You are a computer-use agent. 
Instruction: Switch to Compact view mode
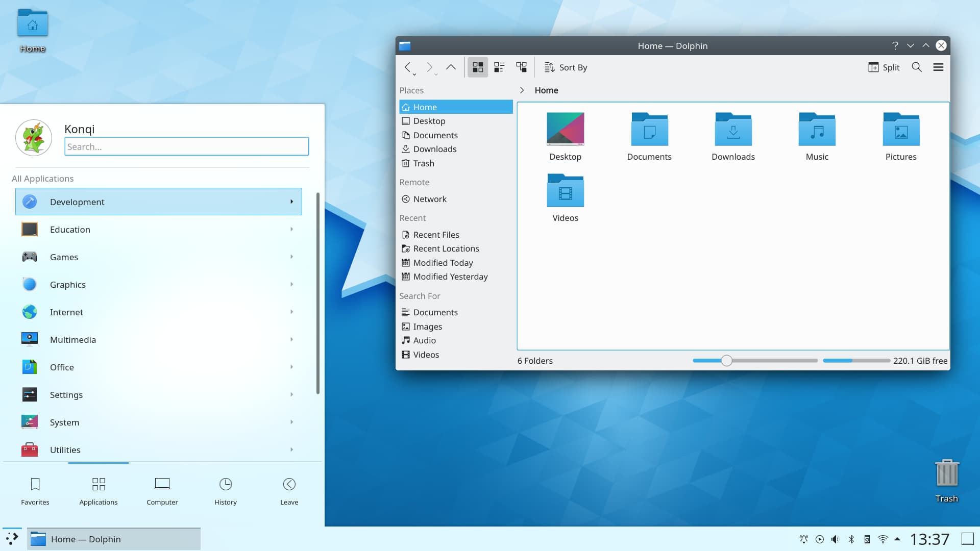pyautogui.click(x=499, y=67)
